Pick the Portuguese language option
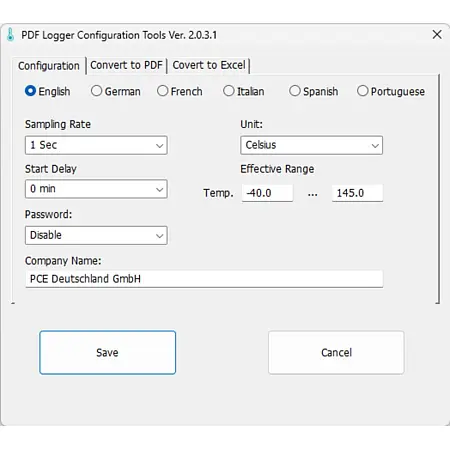The image size is (450, 450). point(391,91)
